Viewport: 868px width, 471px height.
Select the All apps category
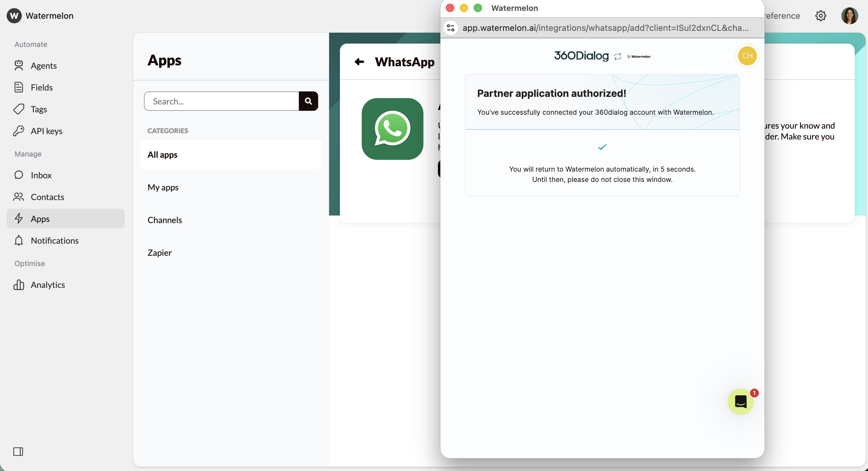[x=162, y=154]
